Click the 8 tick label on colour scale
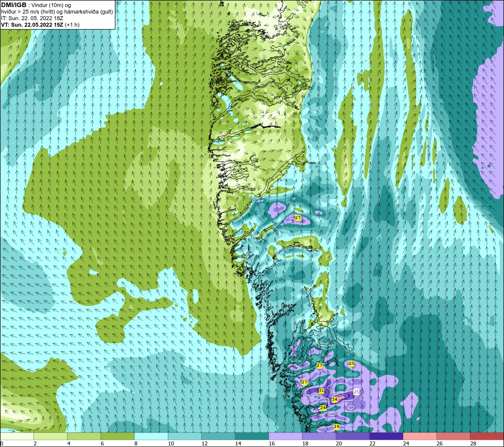Screen dimensions: 504x447 click(136, 443)
